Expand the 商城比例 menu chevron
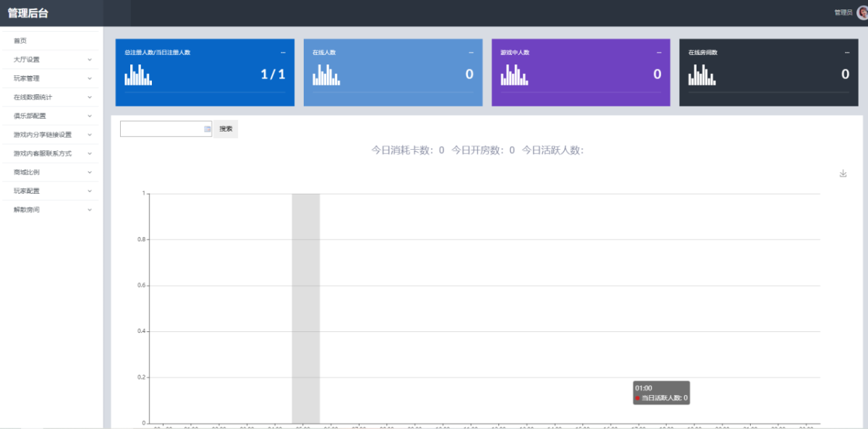Image resolution: width=868 pixels, height=429 pixels. point(90,172)
